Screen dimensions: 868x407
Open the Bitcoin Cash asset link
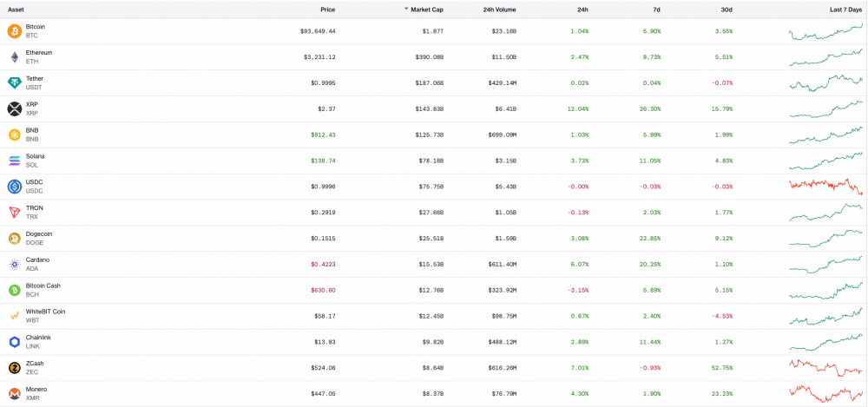[43, 286]
